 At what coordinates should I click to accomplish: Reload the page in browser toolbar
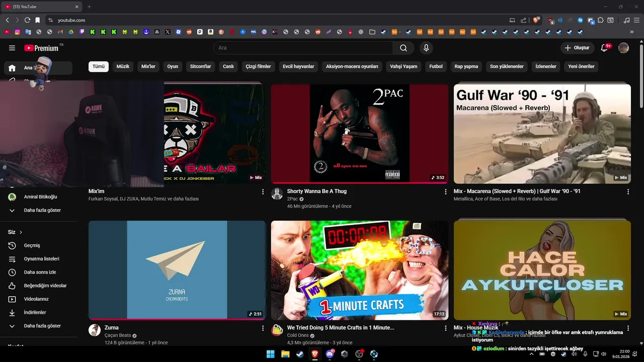tap(27, 20)
